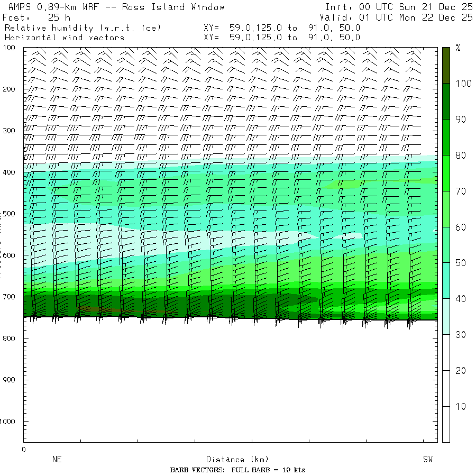Screen dimensions: 476x476
Task: Click the NE endpoint label
Action: [x=57, y=459]
